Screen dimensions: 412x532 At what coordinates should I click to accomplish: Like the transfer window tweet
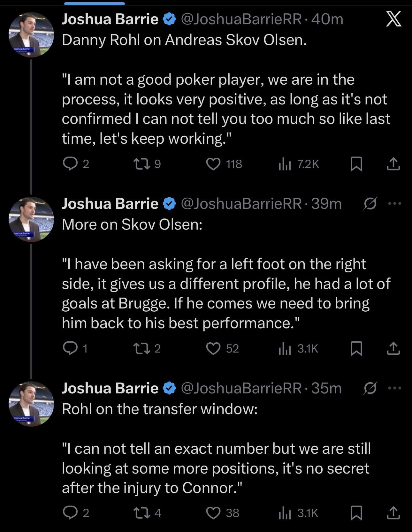tap(213, 513)
